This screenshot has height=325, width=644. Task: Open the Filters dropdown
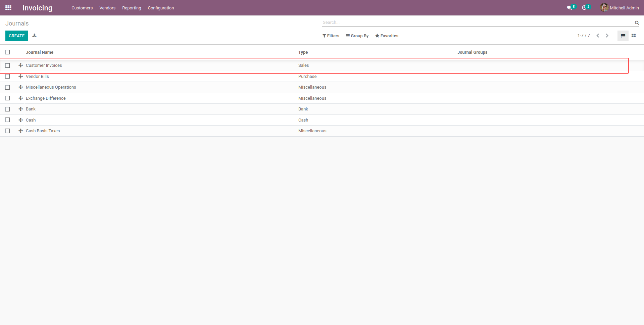tap(331, 36)
